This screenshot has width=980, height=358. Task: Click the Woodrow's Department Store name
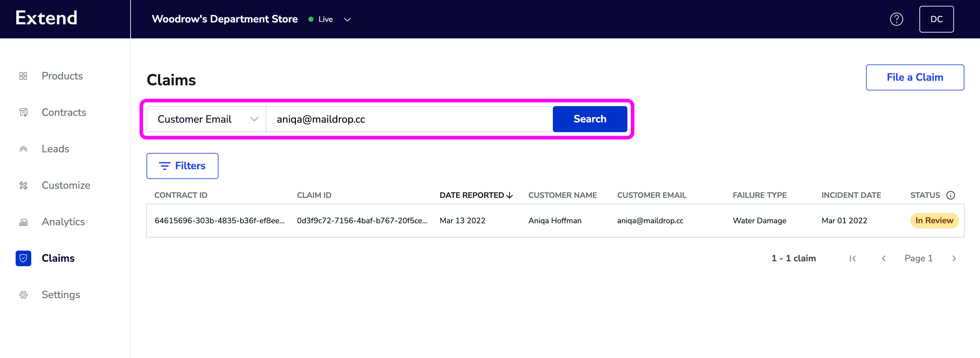coord(224,19)
